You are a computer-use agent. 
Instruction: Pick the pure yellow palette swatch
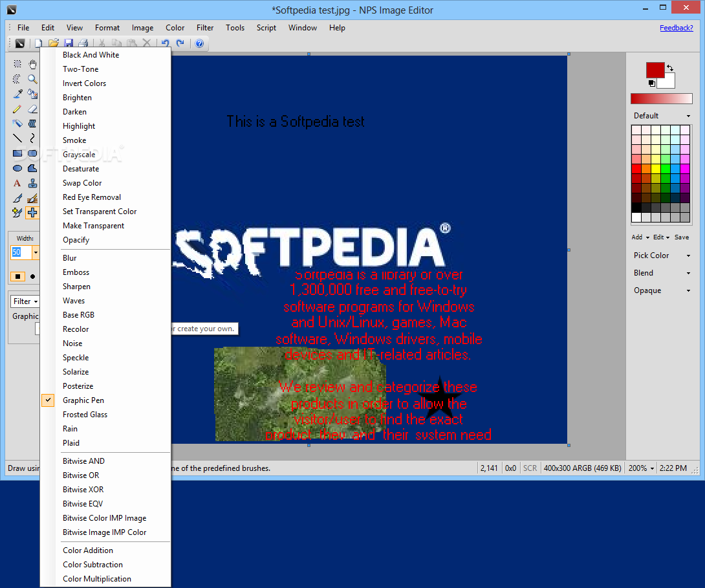[x=656, y=169]
